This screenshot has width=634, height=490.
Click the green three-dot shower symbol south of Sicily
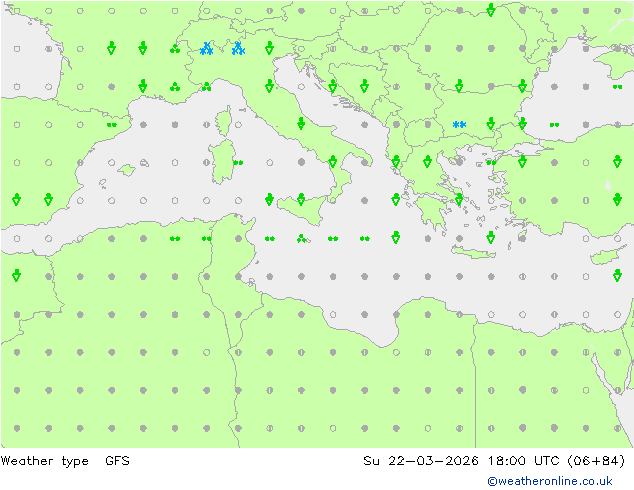coord(301,239)
